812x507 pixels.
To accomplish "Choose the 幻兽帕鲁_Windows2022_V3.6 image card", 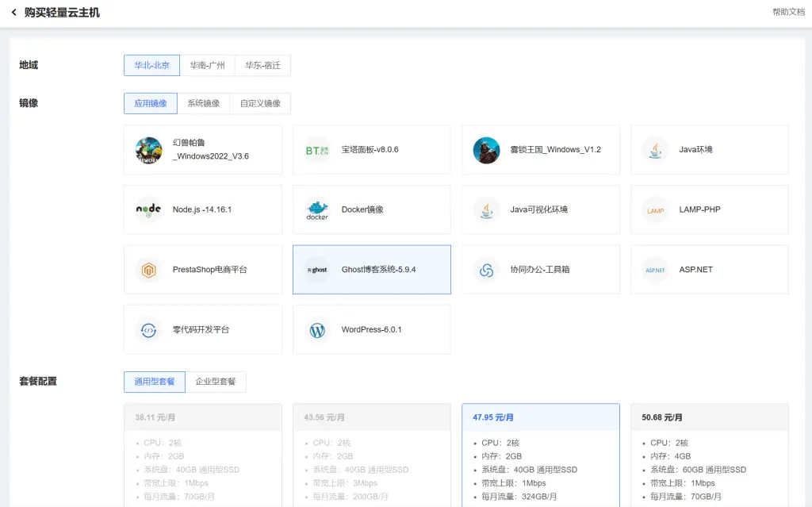I will tap(203, 150).
